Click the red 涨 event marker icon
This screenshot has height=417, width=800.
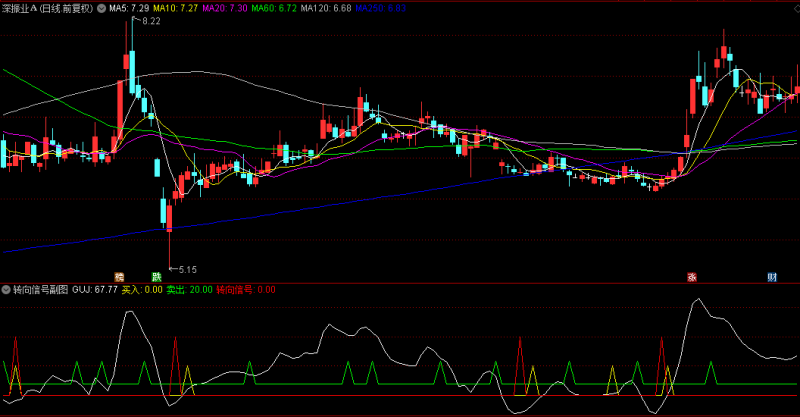point(692,277)
